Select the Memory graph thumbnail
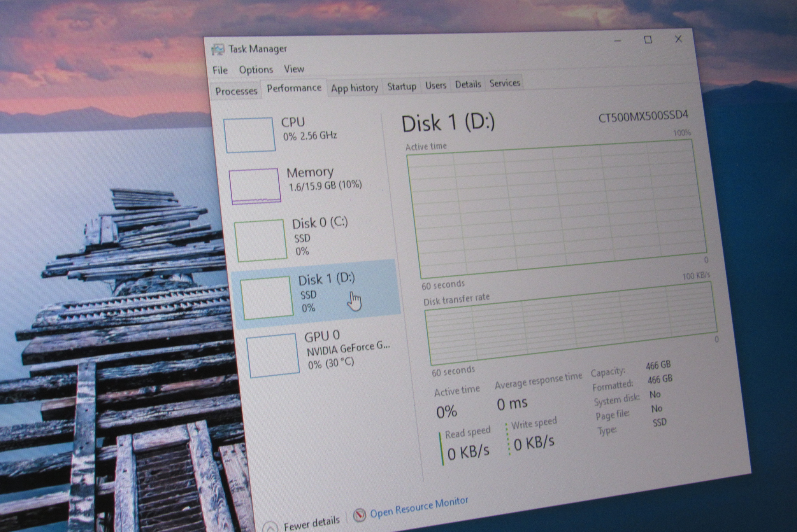 255,185
